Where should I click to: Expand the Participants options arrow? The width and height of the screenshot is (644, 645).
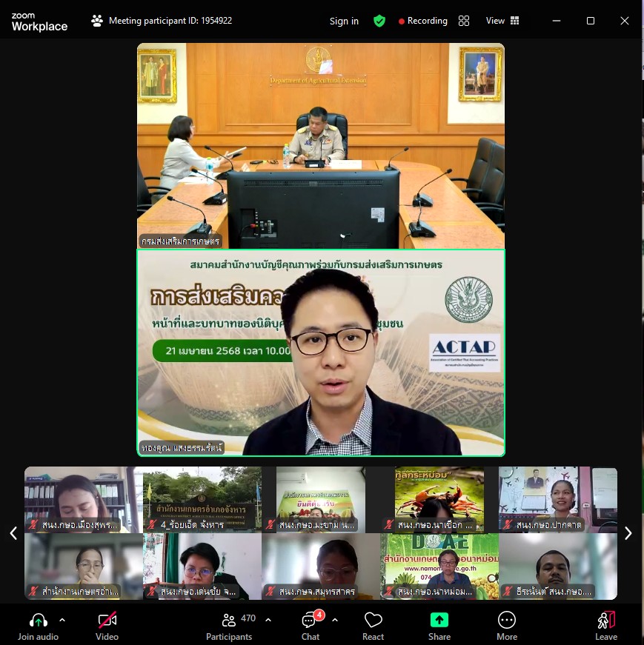pyautogui.click(x=268, y=620)
